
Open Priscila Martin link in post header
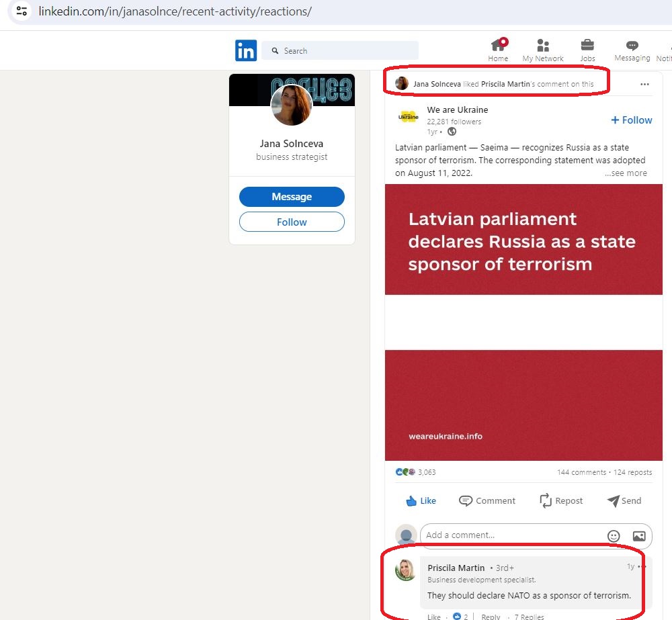tap(505, 84)
